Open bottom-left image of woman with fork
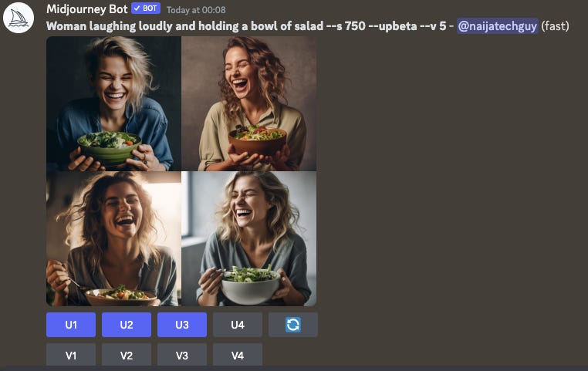The height and width of the screenshot is (371, 588). coord(113,238)
